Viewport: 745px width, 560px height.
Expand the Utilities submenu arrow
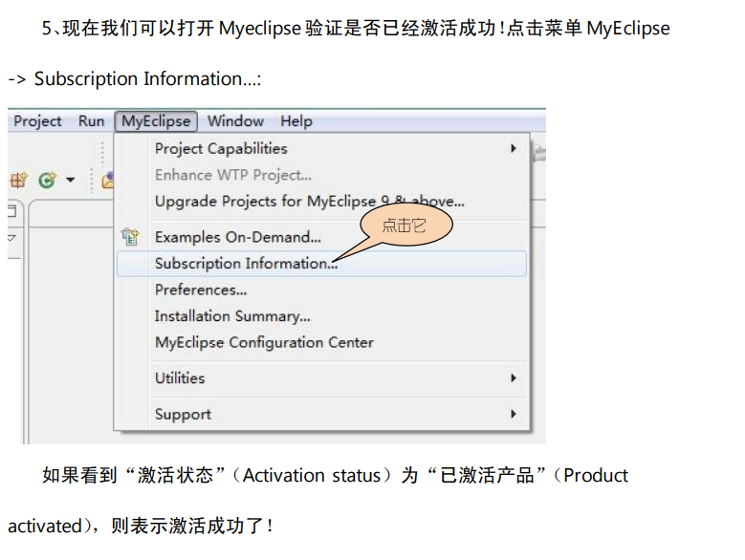(x=514, y=378)
